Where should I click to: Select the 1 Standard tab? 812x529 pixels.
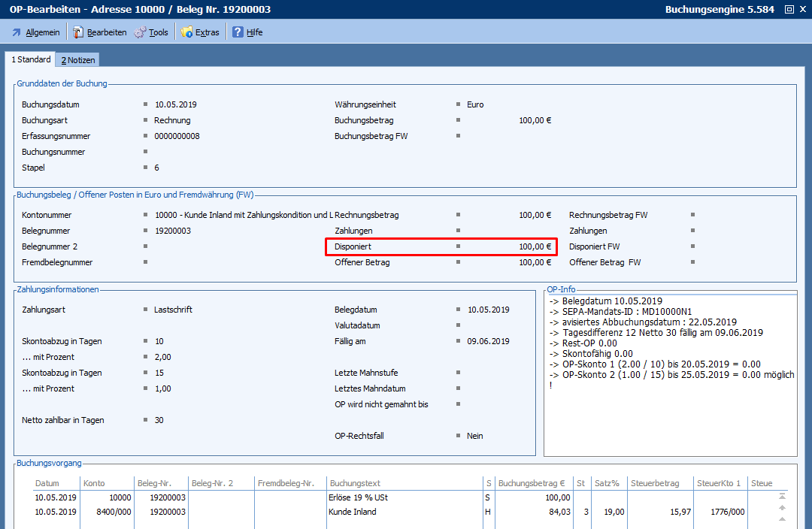pyautogui.click(x=31, y=59)
